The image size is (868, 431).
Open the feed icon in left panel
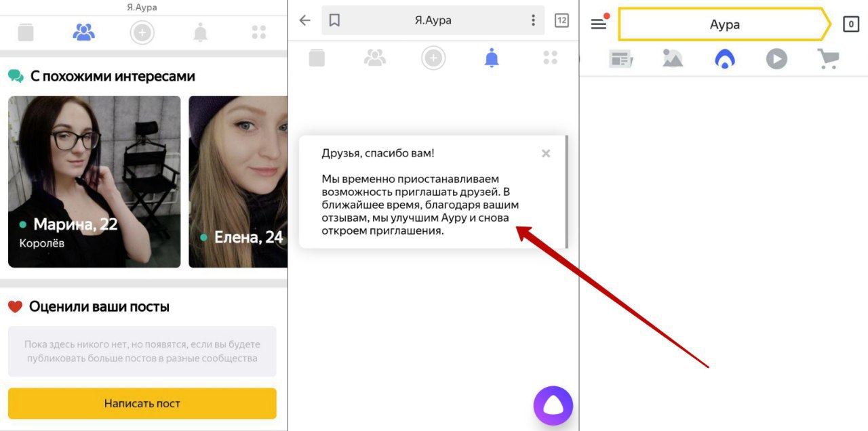26,32
